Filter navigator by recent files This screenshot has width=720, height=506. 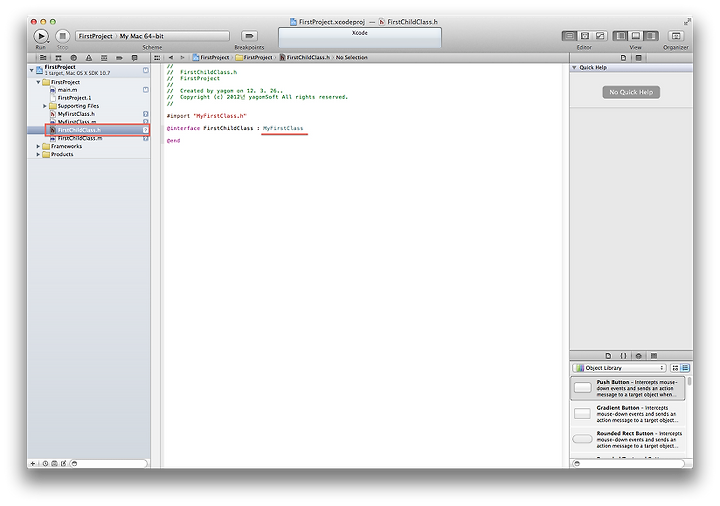pyautogui.click(x=45, y=464)
